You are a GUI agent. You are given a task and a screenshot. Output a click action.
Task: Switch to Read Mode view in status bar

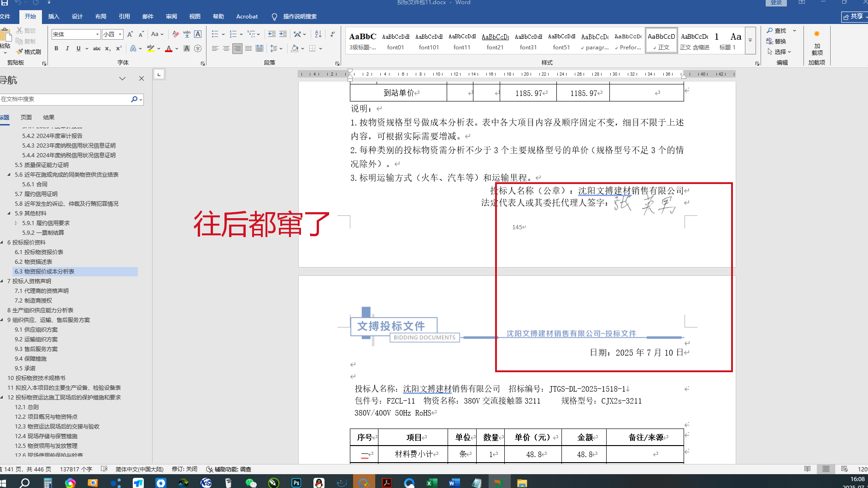click(807, 469)
